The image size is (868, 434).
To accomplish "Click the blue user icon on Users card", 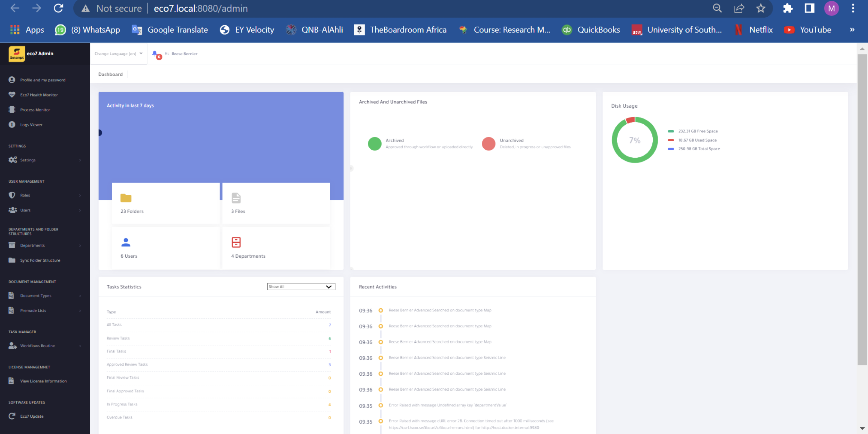I will coord(126,242).
